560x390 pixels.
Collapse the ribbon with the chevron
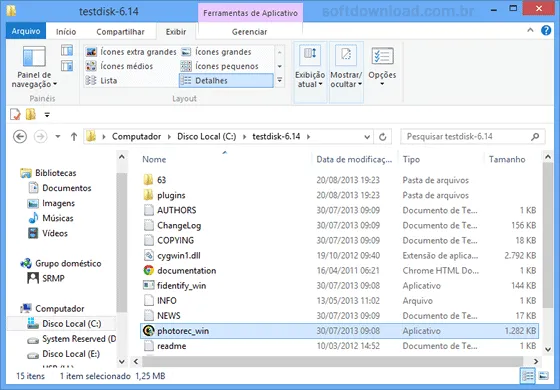pyautogui.click(x=530, y=31)
